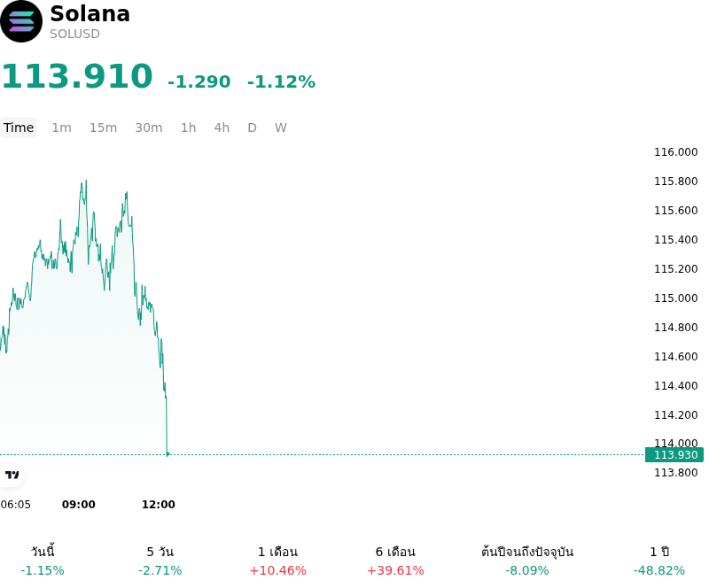709x588 pixels.
Task: Open the TradingView logo badge
Action: coord(12,475)
